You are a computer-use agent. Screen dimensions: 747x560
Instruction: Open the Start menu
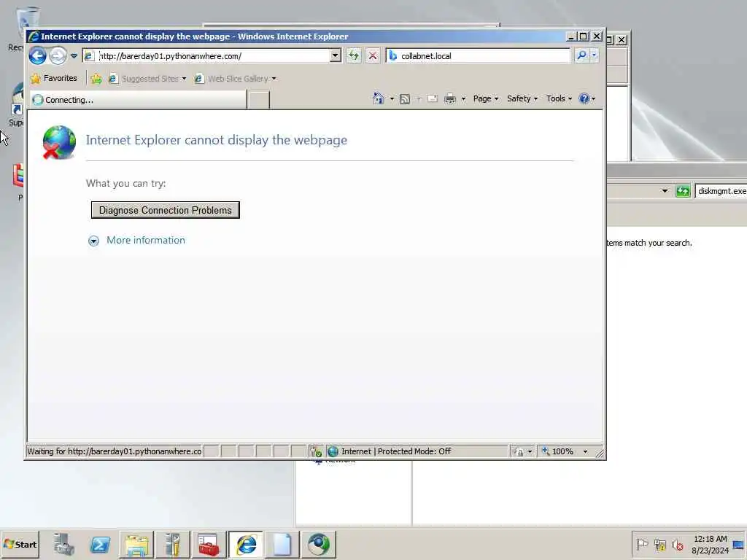pyautogui.click(x=20, y=544)
